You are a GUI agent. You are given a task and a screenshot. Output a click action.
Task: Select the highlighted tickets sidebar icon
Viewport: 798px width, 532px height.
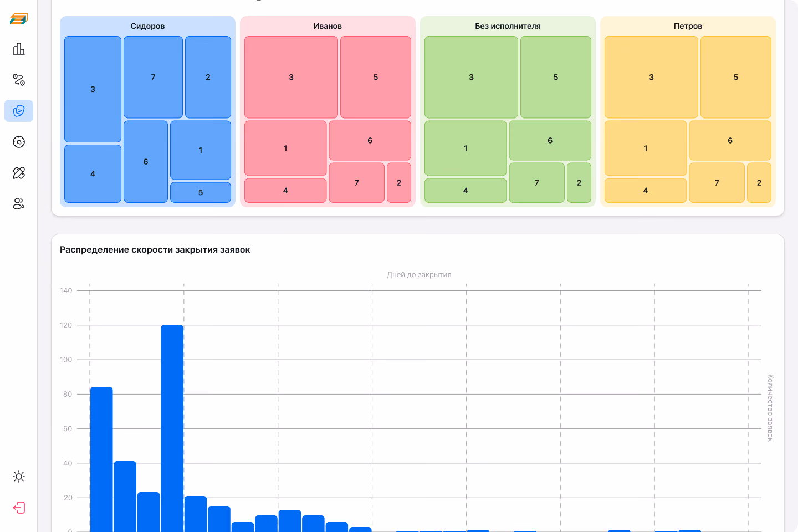click(x=19, y=111)
